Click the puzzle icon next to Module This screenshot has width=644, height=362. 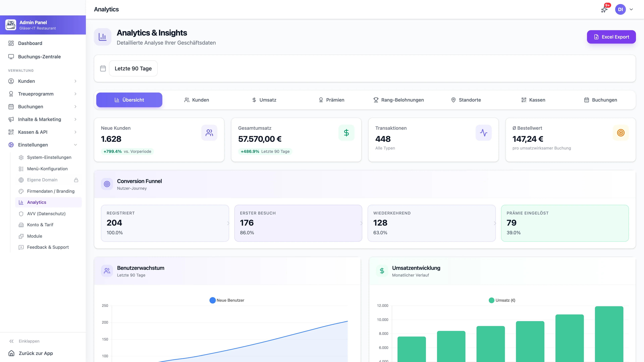coord(21,236)
